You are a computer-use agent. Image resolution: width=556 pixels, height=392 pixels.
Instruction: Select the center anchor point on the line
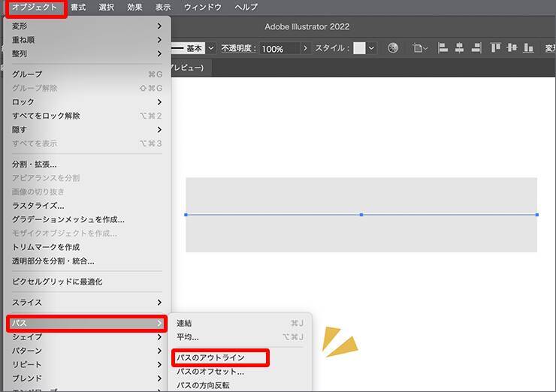[x=361, y=215]
